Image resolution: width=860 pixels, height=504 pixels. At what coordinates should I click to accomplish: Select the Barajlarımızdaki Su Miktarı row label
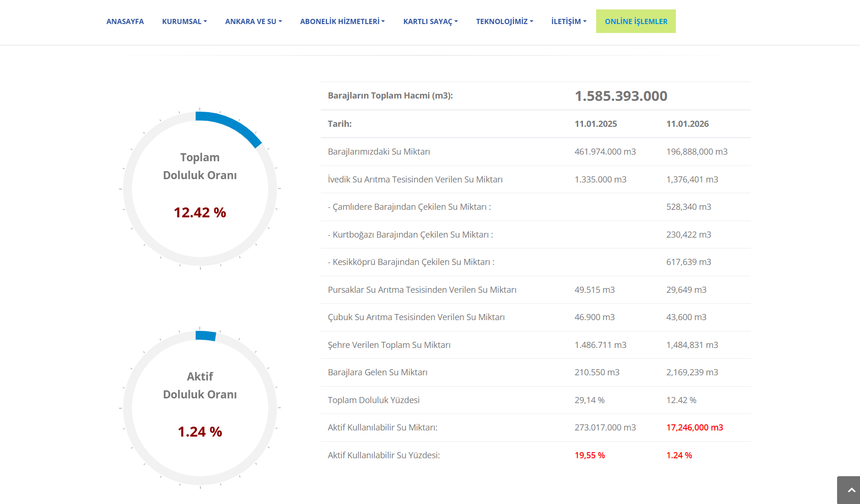click(x=379, y=152)
